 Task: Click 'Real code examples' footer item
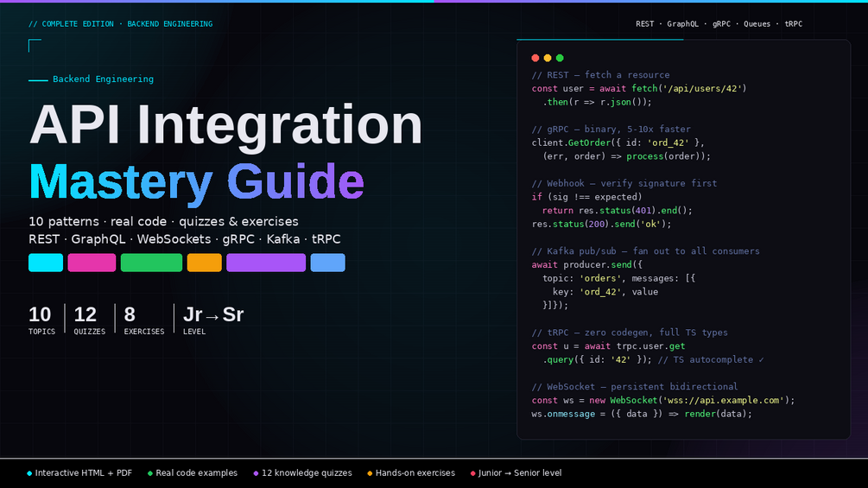coord(192,473)
